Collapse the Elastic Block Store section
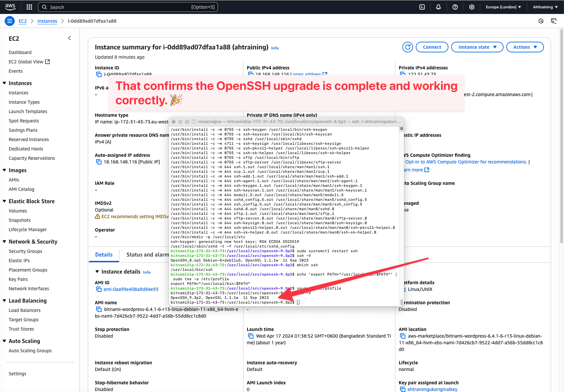 4,201
